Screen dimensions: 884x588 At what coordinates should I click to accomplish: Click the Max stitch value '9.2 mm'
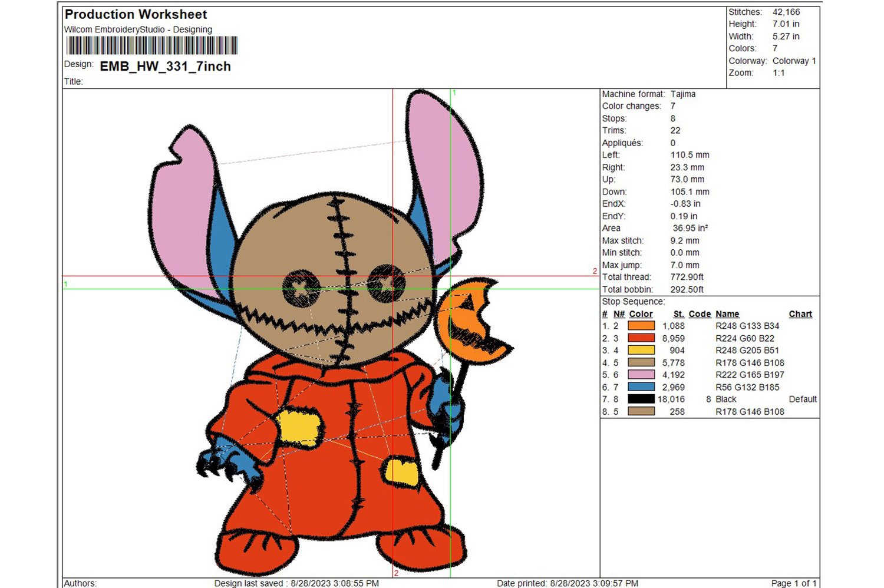(685, 241)
